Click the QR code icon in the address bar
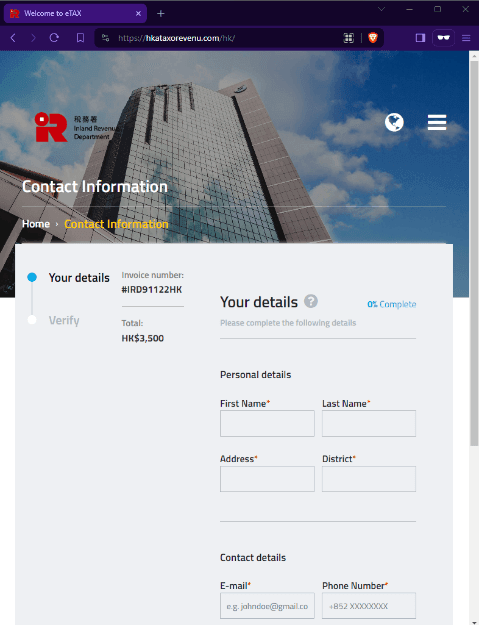This screenshot has width=479, height=625. (348, 38)
